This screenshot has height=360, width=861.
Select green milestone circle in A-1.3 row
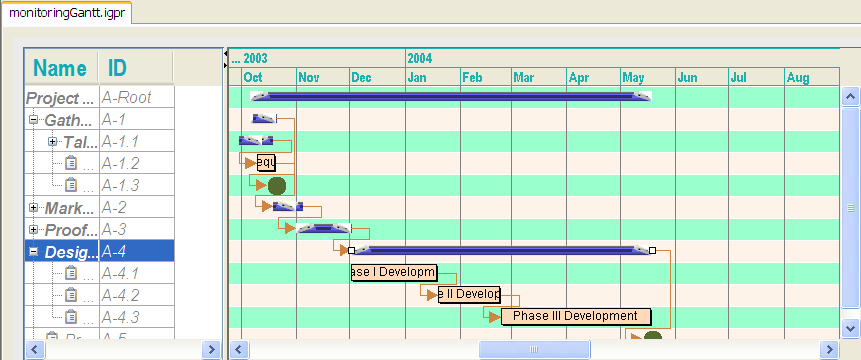(277, 186)
